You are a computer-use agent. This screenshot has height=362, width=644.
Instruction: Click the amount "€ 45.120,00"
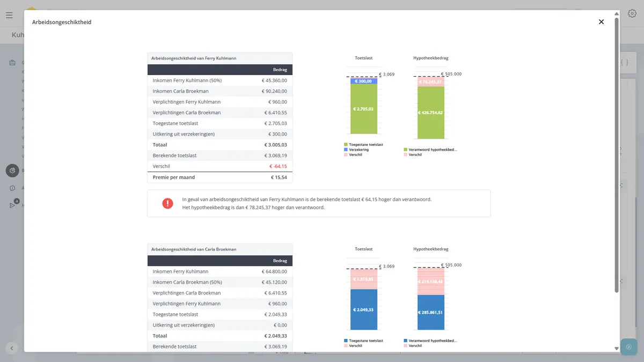pyautogui.click(x=274, y=282)
